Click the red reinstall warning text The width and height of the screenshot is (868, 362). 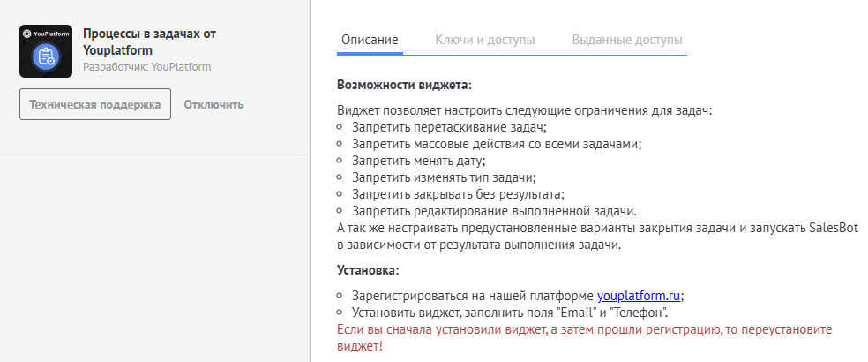tap(585, 338)
